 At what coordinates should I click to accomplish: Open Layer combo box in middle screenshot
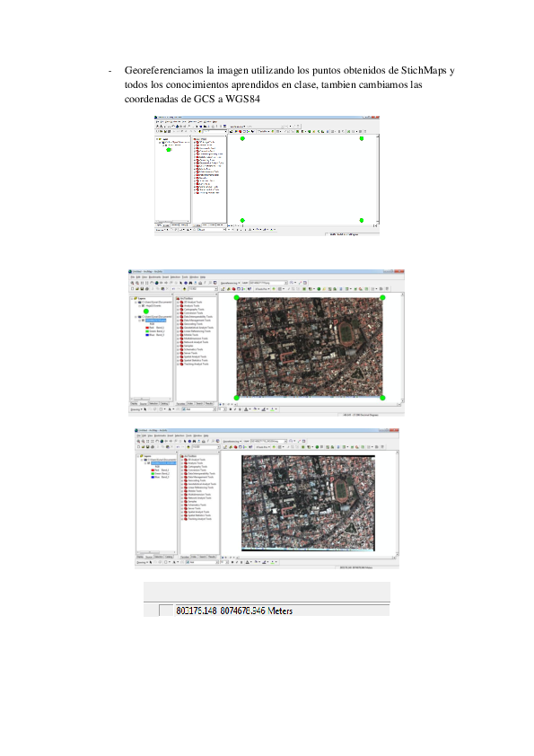coord(268,283)
